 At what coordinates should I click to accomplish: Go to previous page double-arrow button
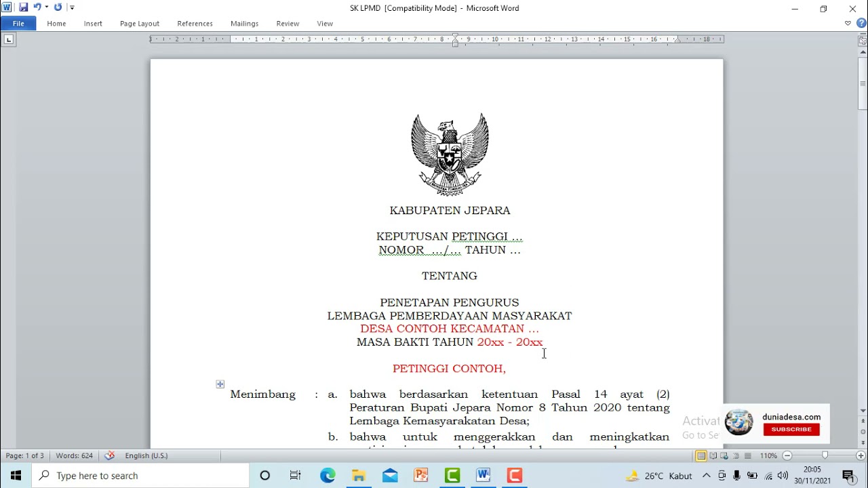point(863,422)
